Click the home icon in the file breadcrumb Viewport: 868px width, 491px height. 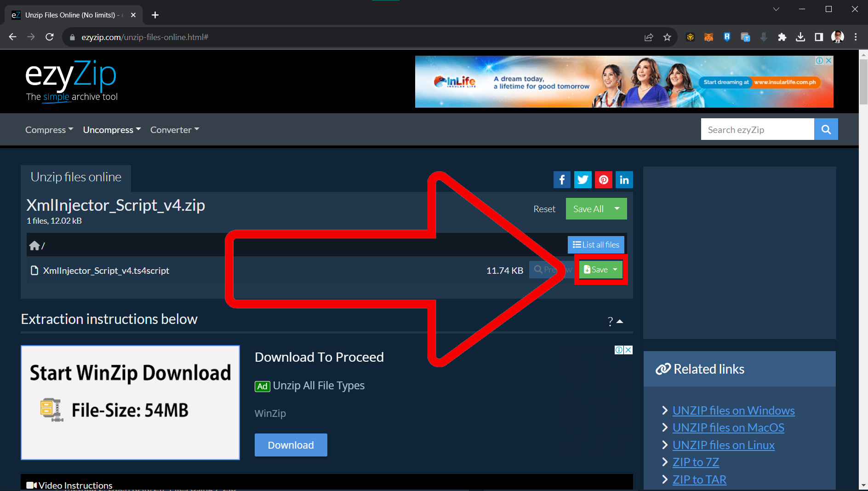pos(35,245)
